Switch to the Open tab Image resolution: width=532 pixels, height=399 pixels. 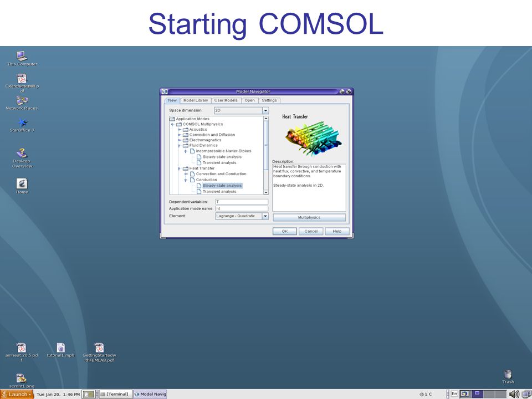250,100
